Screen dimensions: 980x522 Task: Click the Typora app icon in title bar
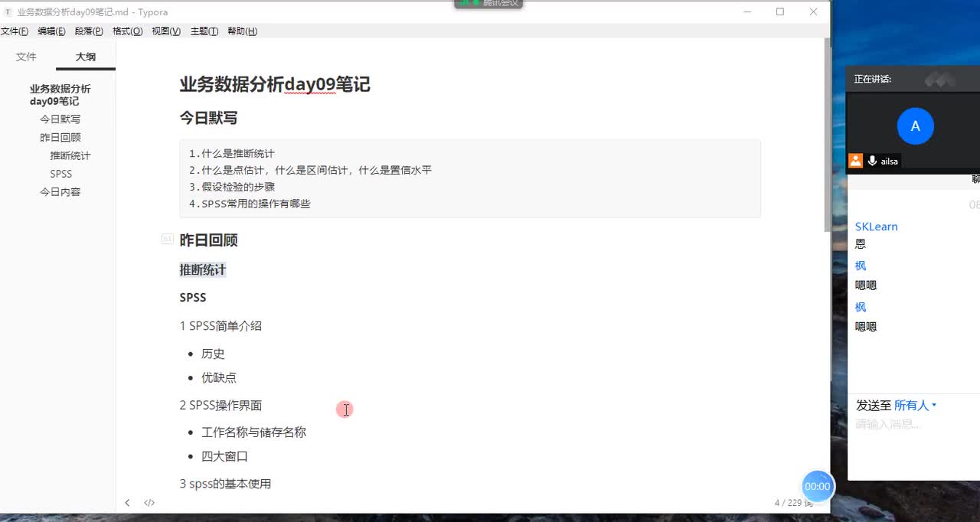8,12
